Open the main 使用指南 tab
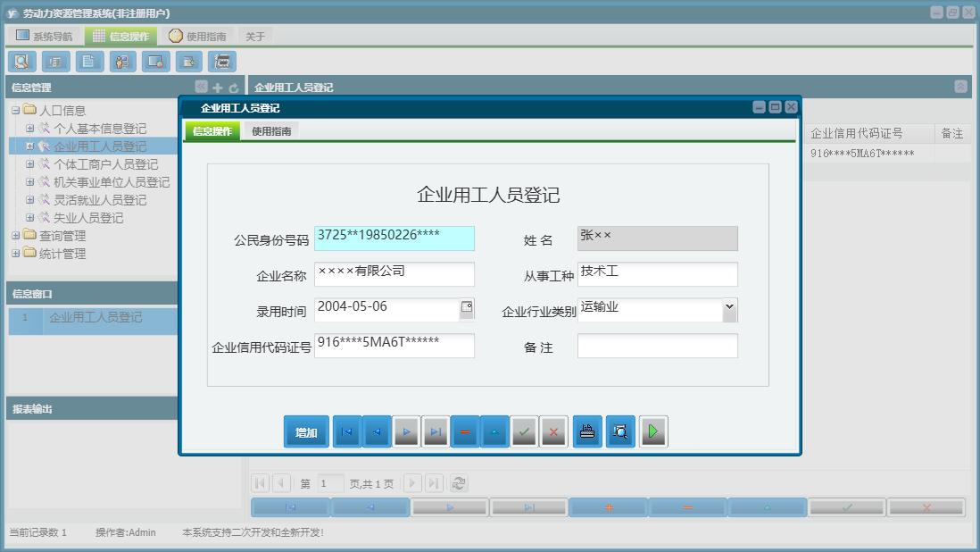The width and height of the screenshot is (980, 552). [197, 37]
